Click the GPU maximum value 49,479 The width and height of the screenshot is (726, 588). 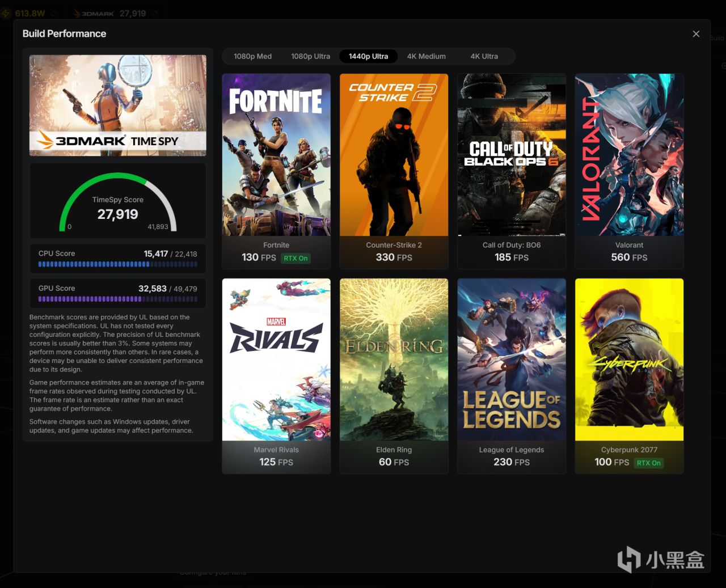point(185,289)
